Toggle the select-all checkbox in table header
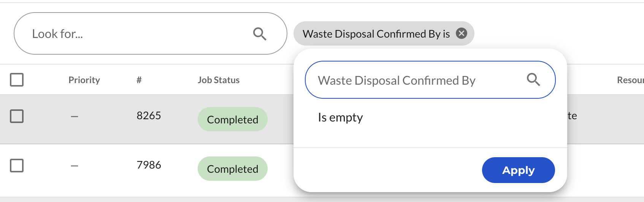Viewport: 644px width, 202px height. [17, 80]
